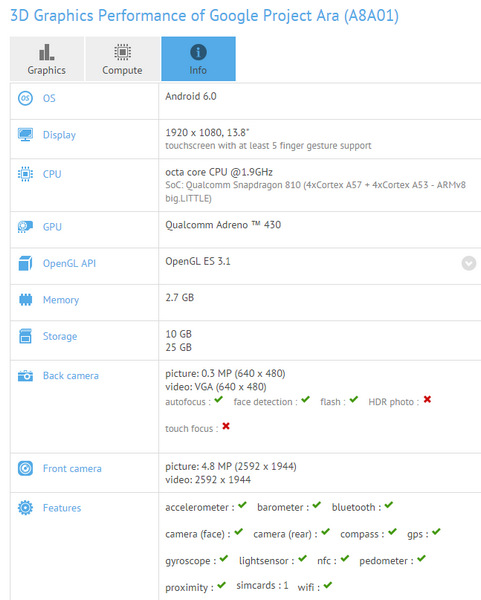Click the page title Google Project Ara heading

coord(204,16)
